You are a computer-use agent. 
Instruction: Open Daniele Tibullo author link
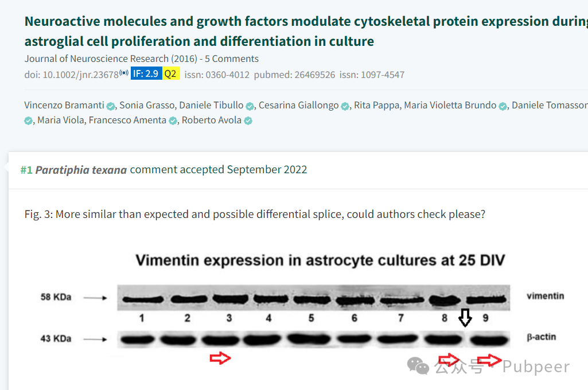click(211, 106)
